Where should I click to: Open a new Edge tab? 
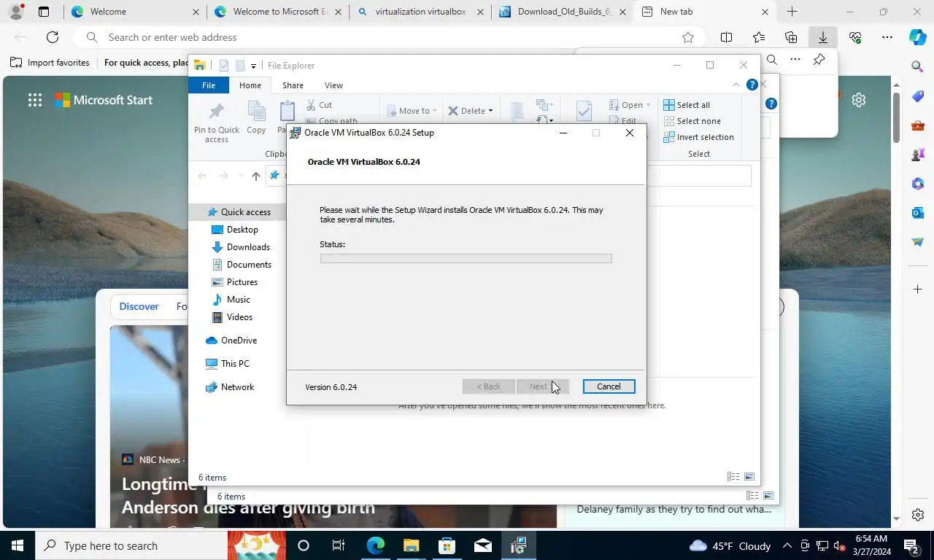pos(792,12)
